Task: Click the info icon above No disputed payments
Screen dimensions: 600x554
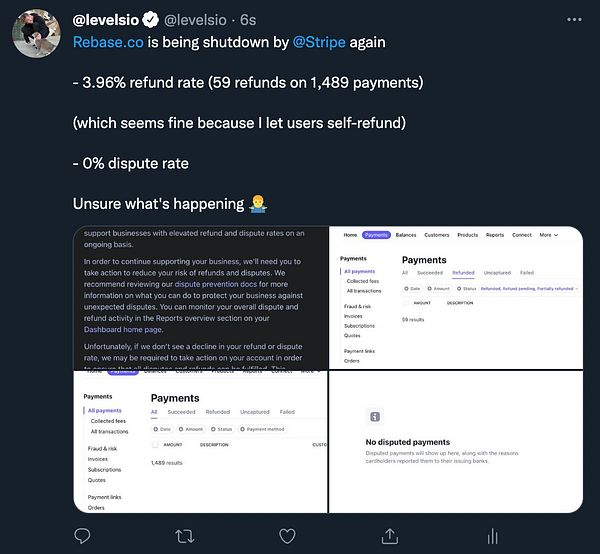Action: pos(373,416)
